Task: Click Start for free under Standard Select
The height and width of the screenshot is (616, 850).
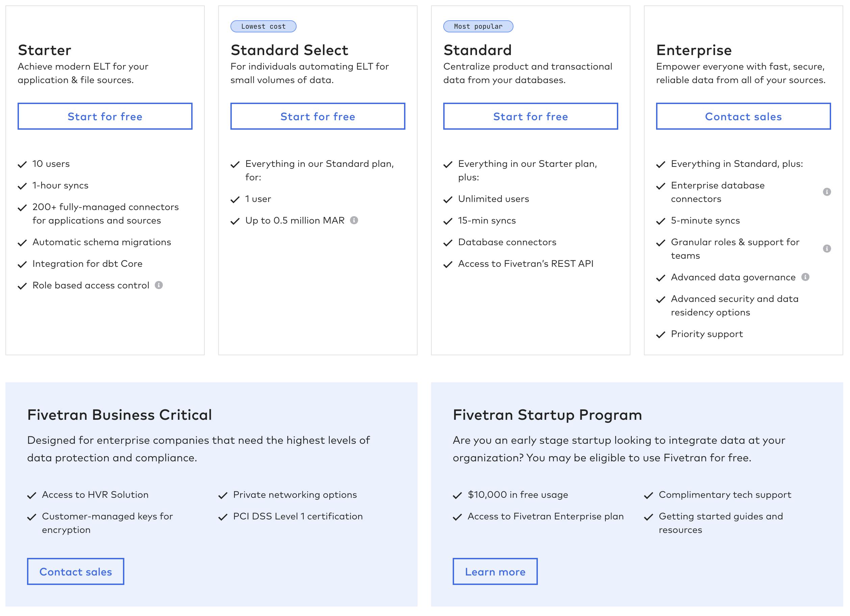Action: click(x=318, y=117)
